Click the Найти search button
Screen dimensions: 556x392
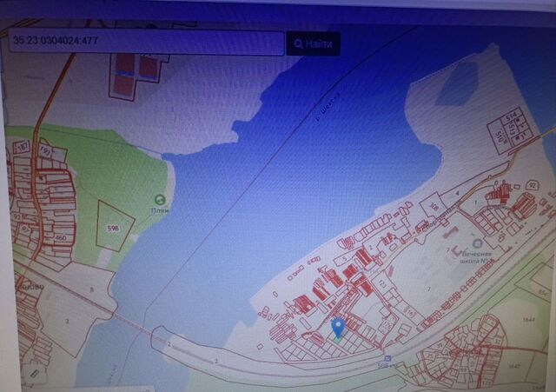pyautogui.click(x=313, y=44)
